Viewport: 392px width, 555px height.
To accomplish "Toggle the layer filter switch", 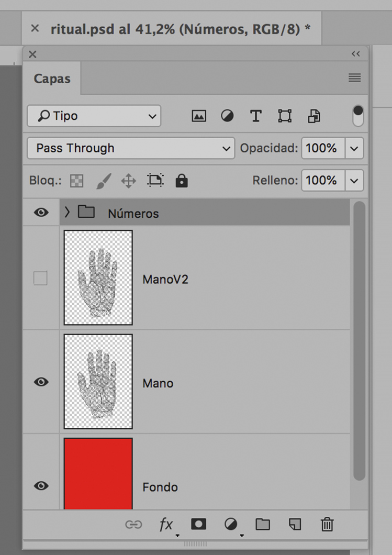I will point(358,116).
